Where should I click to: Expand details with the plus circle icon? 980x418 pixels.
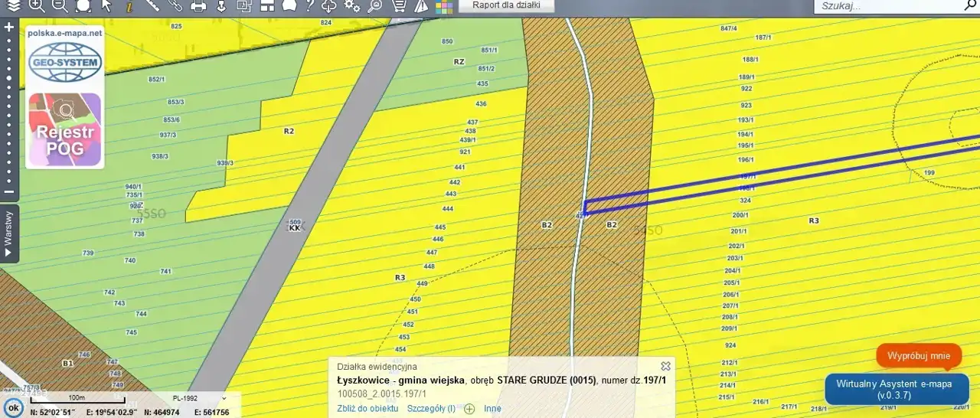click(x=469, y=409)
